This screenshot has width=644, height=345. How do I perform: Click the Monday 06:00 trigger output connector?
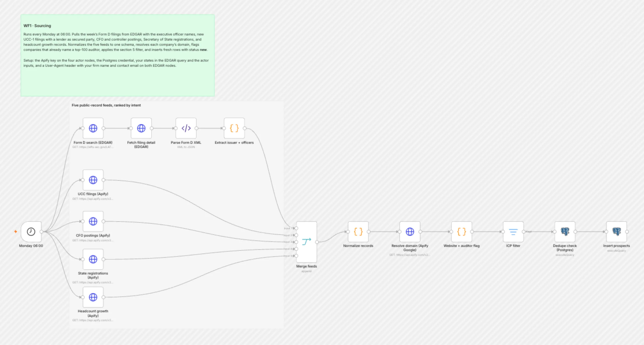[x=42, y=232]
